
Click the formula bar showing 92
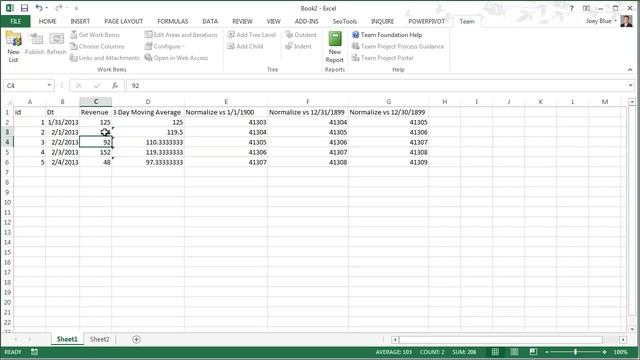tap(377, 85)
